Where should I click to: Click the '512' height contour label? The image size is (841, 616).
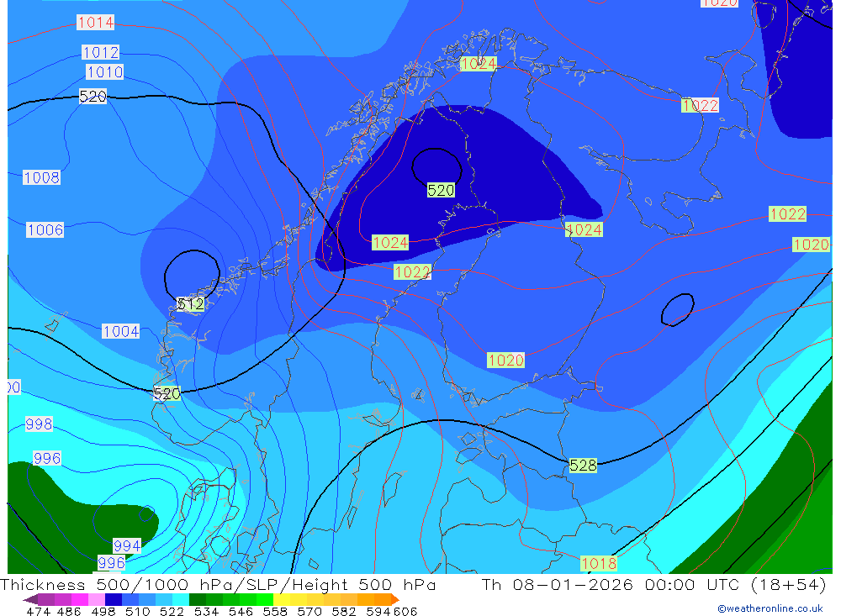(x=191, y=304)
